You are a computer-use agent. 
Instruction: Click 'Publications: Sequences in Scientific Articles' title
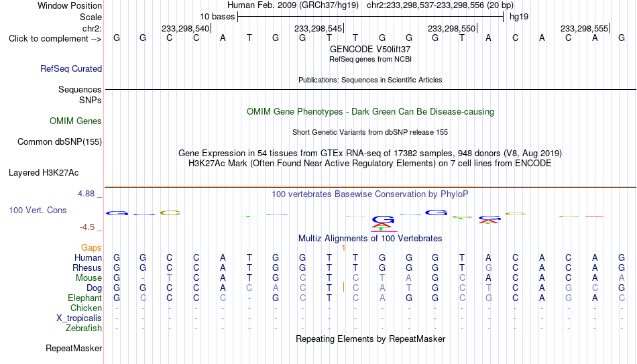pos(370,80)
